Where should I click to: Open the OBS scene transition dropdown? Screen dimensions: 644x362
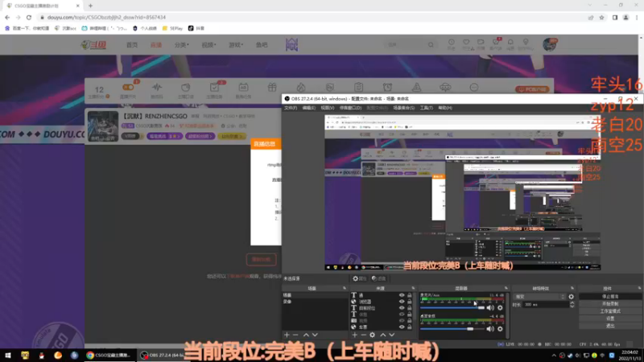click(540, 296)
